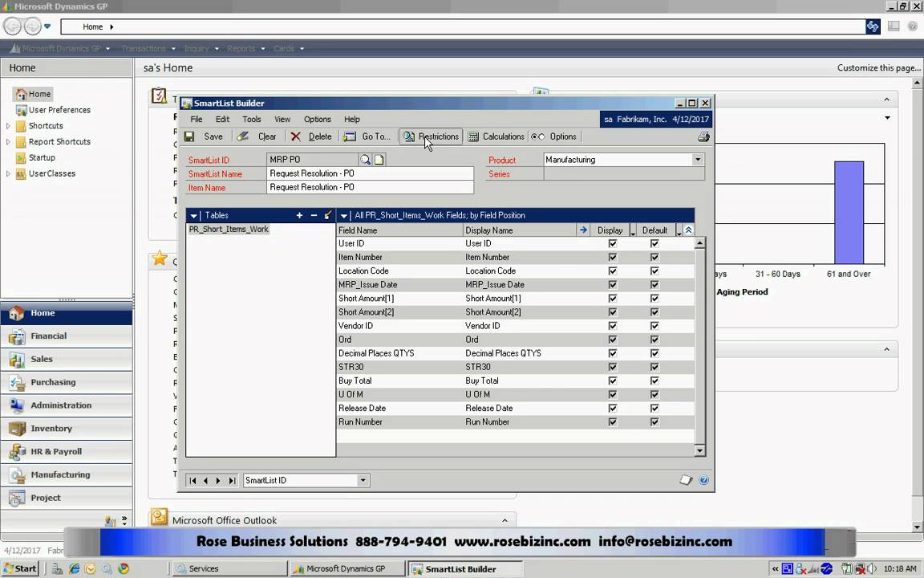Click the scroll down arrow of field list
The width and height of the screenshot is (924, 578).
pyautogui.click(x=699, y=450)
